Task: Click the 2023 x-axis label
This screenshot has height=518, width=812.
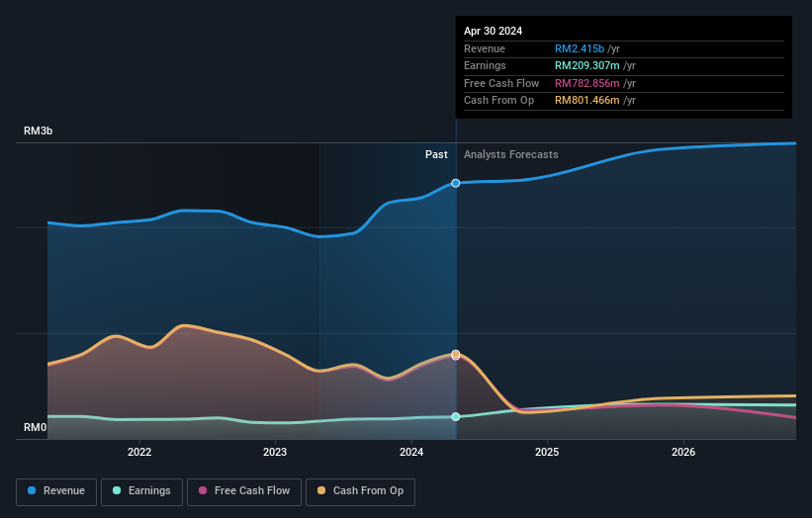Action: [275, 452]
